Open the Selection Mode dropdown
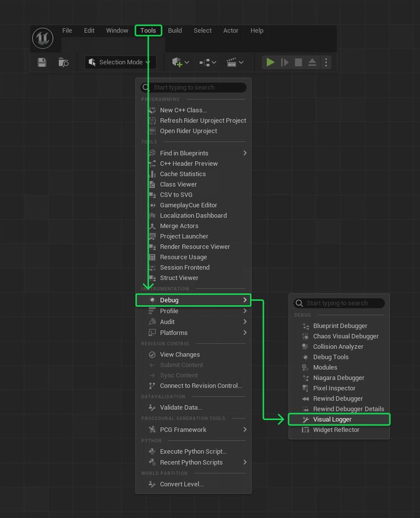Viewport: 420px width, 518px height. pyautogui.click(x=120, y=62)
